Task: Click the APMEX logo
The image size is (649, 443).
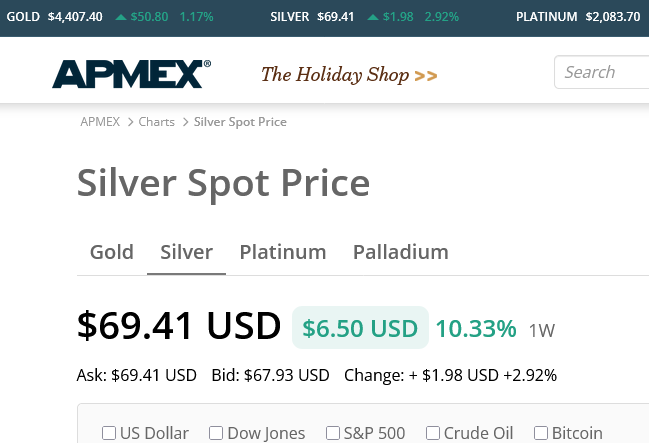Action: 132,74
